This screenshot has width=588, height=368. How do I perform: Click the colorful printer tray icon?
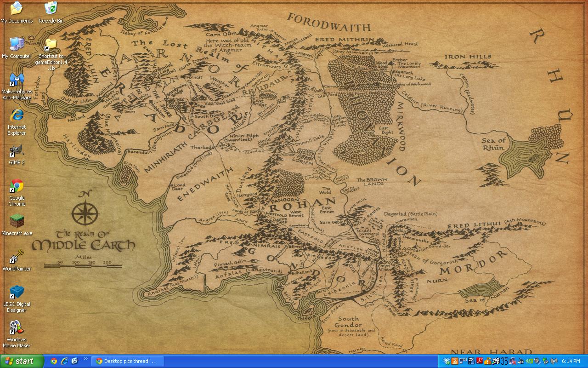tap(496, 361)
